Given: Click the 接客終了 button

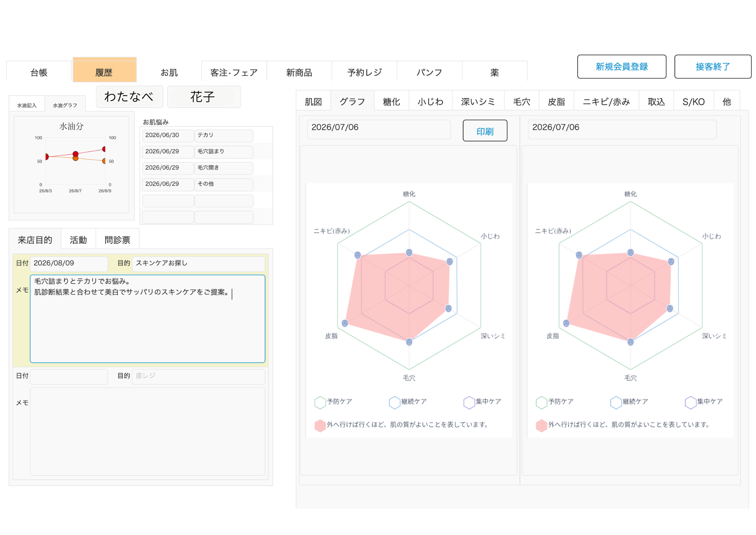Looking at the screenshot, I should (713, 66).
